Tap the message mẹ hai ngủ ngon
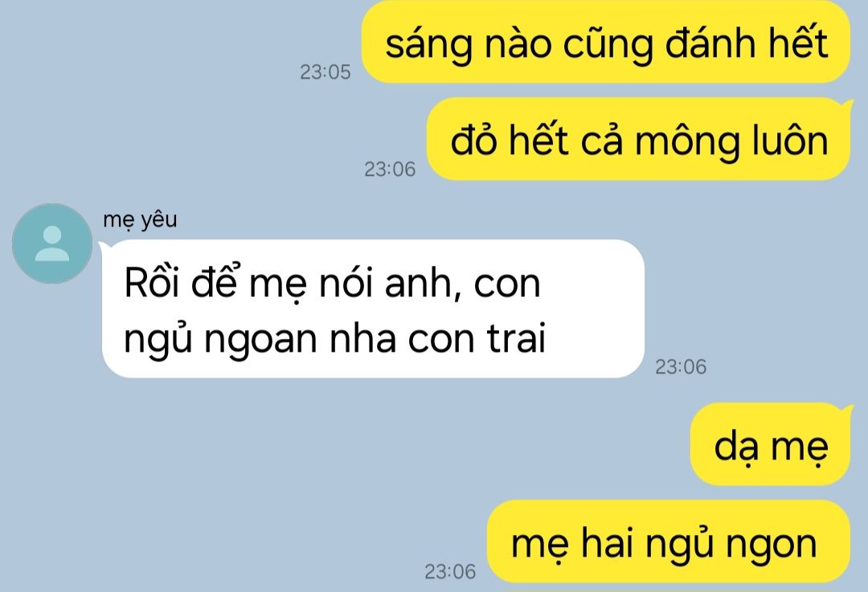 pos(668,542)
